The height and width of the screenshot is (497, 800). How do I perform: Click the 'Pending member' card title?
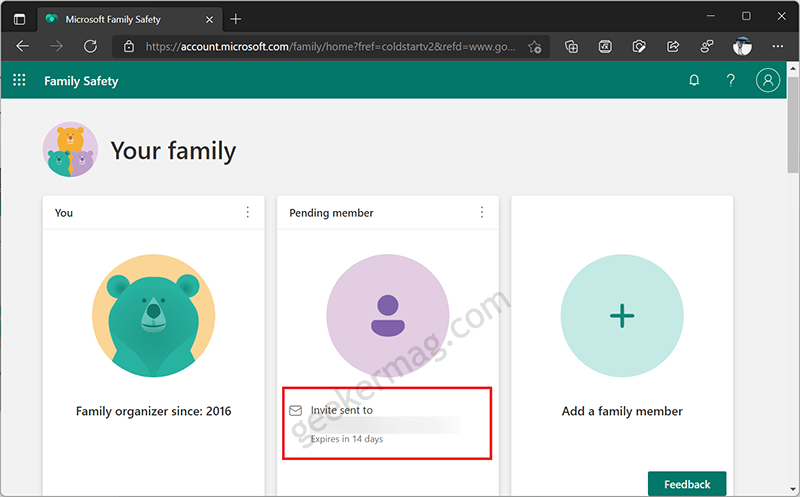331,213
